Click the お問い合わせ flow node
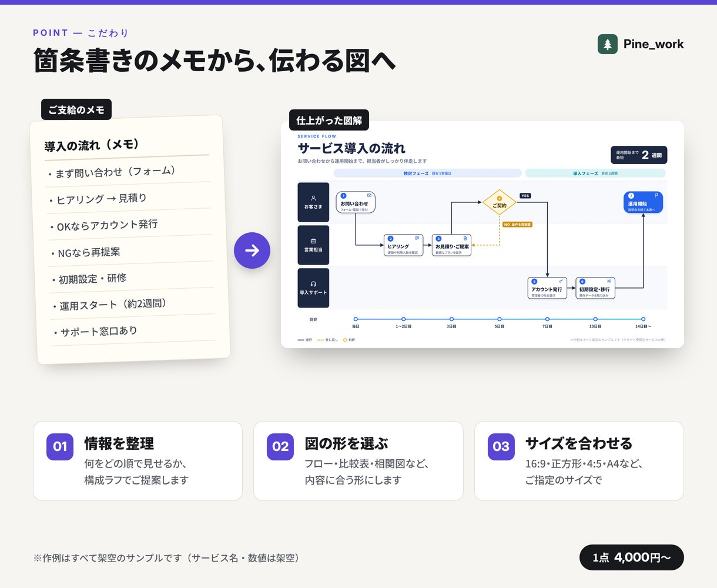Viewport: 717px width, 588px height. (356, 202)
